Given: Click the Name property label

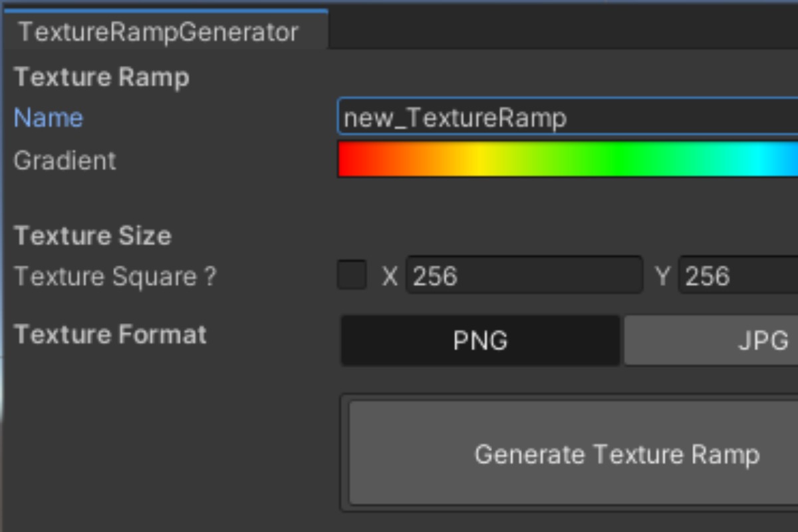Looking at the screenshot, I should point(49,118).
